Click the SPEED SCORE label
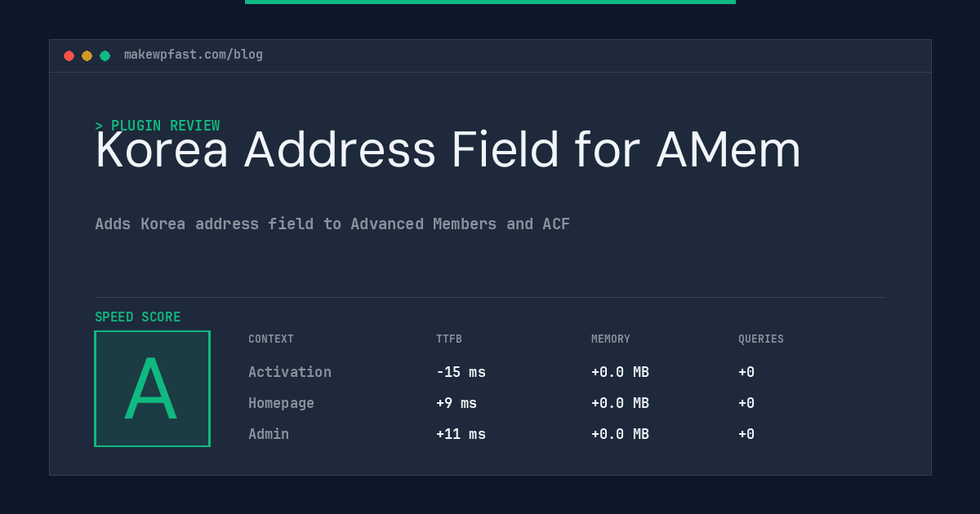Image resolution: width=980 pixels, height=514 pixels. pyautogui.click(x=138, y=317)
